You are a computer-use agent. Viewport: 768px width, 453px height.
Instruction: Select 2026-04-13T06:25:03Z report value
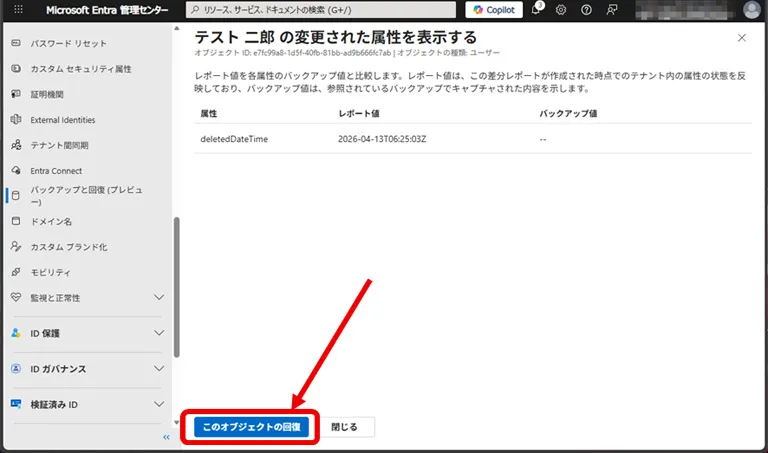pyautogui.click(x=382, y=139)
